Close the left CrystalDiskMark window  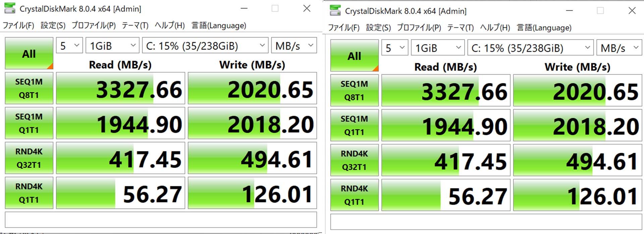[307, 8]
